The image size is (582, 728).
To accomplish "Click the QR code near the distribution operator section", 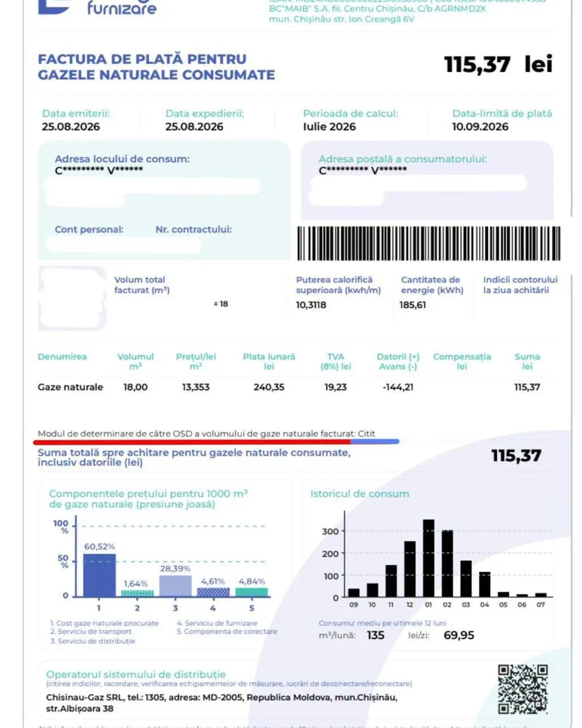I will 522,689.
